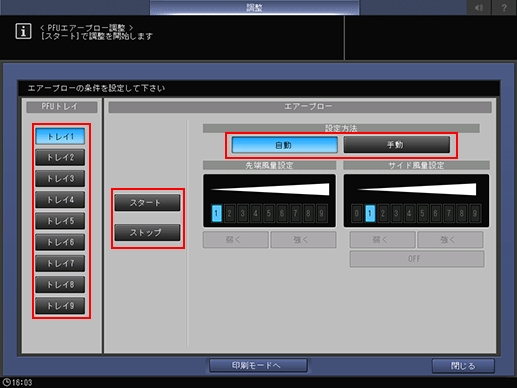Image resolution: width=517 pixels, height=388 pixels.
Task: Choose 手動 setting method
Action: click(397, 145)
